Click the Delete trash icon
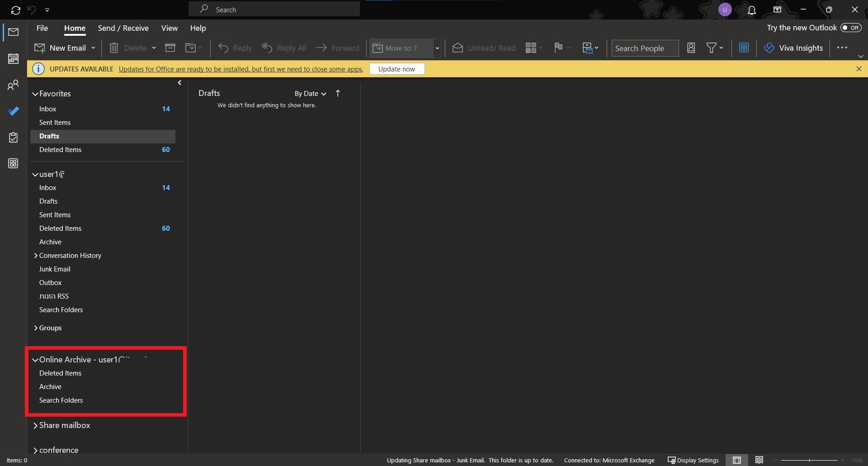The height and width of the screenshot is (466, 868). click(x=114, y=48)
